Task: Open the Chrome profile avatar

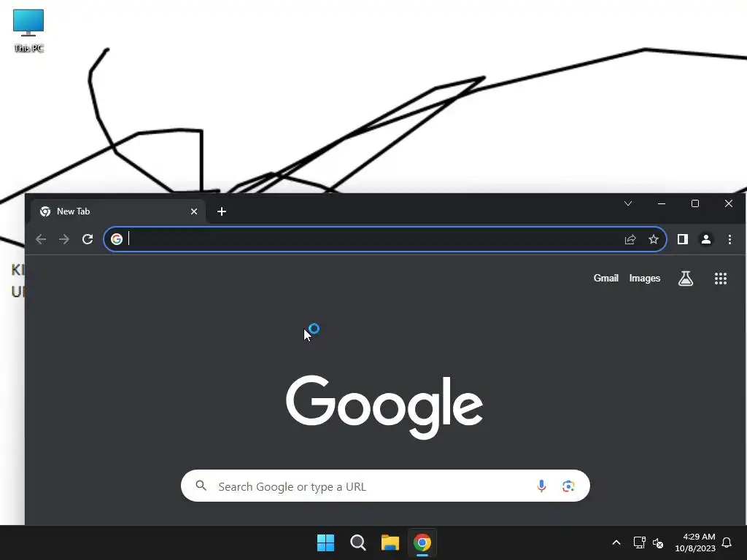Action: coord(706,239)
